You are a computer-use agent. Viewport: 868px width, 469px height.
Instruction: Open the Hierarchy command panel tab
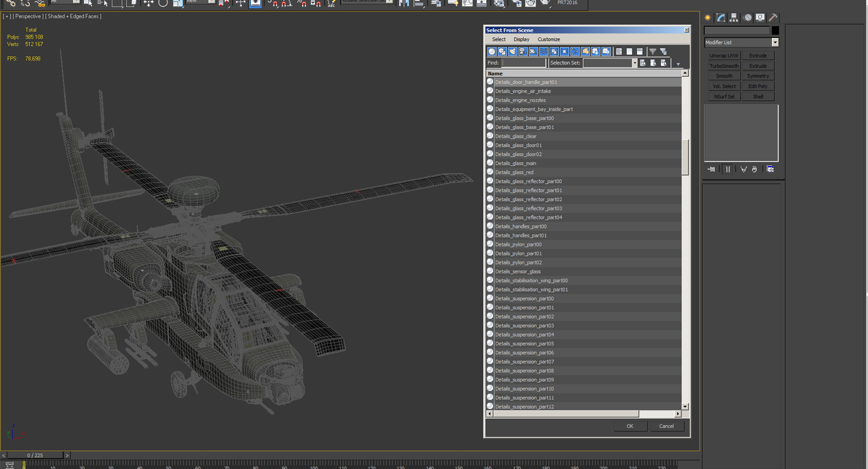pyautogui.click(x=734, y=18)
